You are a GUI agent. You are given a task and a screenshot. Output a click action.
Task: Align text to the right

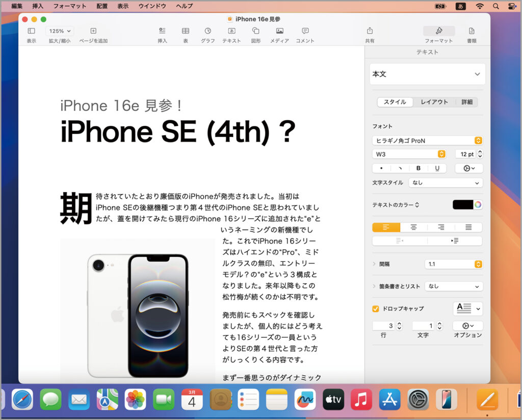coord(441,227)
